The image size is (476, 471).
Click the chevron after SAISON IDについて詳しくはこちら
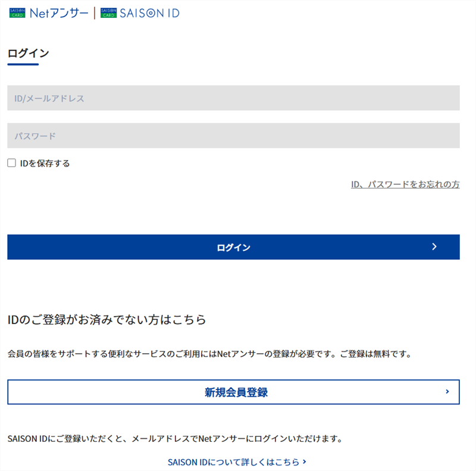[x=305, y=461]
